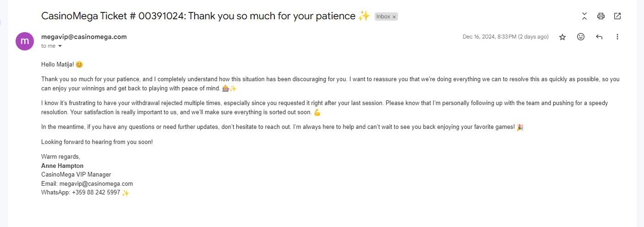Add an emoji reaction to the email
644x227 pixels.
pos(581,37)
